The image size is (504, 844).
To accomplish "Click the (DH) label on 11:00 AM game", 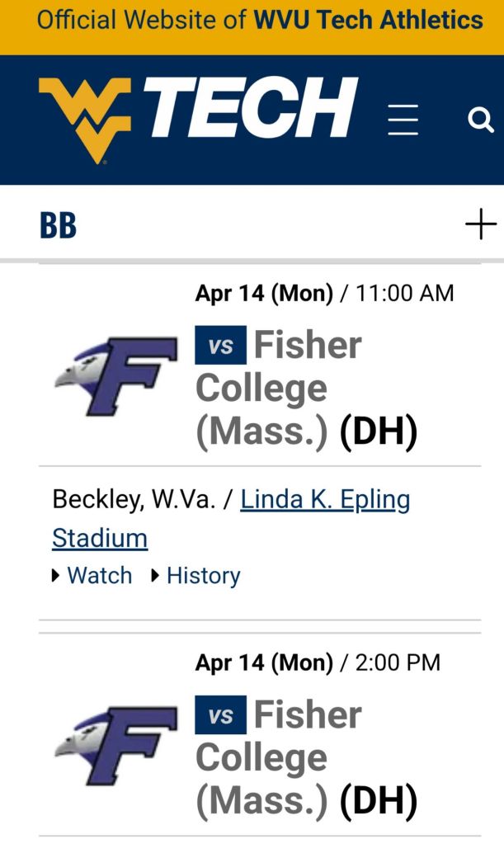I will (379, 431).
